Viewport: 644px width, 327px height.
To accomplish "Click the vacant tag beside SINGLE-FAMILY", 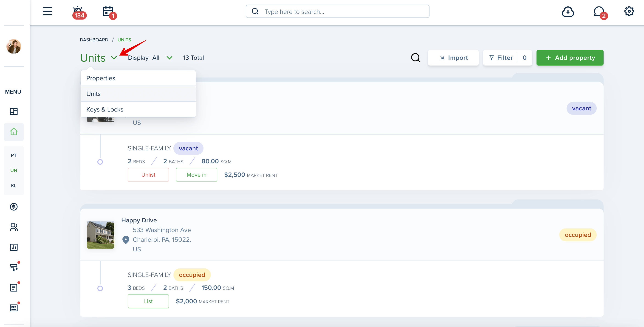I will coord(188,149).
